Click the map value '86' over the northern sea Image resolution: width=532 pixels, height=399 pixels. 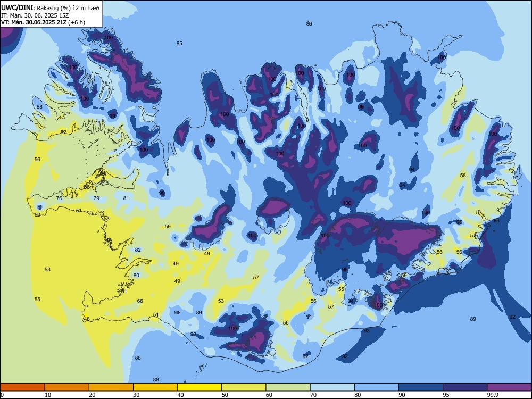point(309,24)
